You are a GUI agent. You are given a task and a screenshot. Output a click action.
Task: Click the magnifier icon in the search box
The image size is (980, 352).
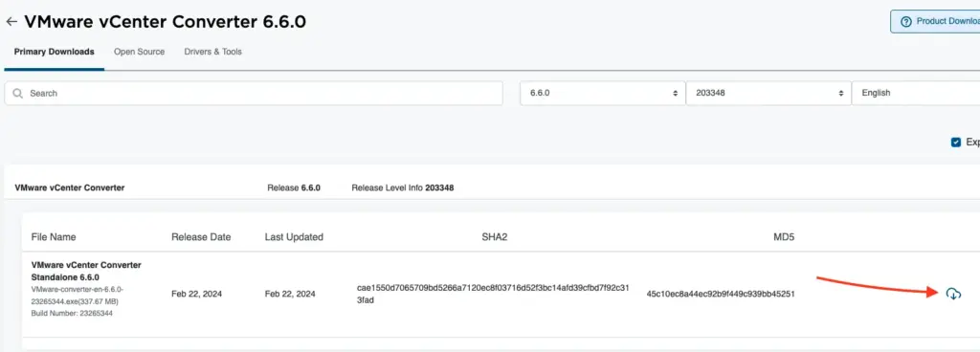(x=18, y=94)
